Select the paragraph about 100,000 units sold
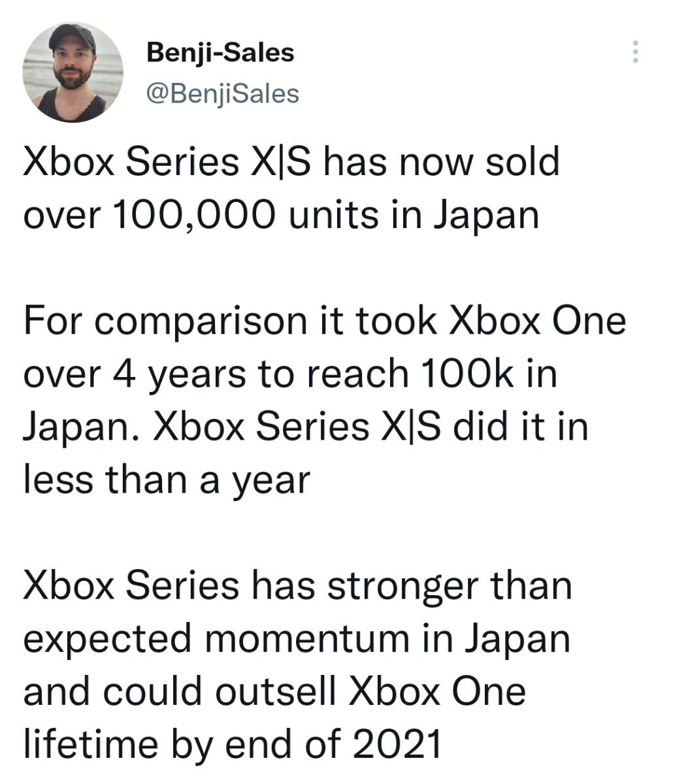The height and width of the screenshot is (784, 673). pyautogui.click(x=291, y=188)
